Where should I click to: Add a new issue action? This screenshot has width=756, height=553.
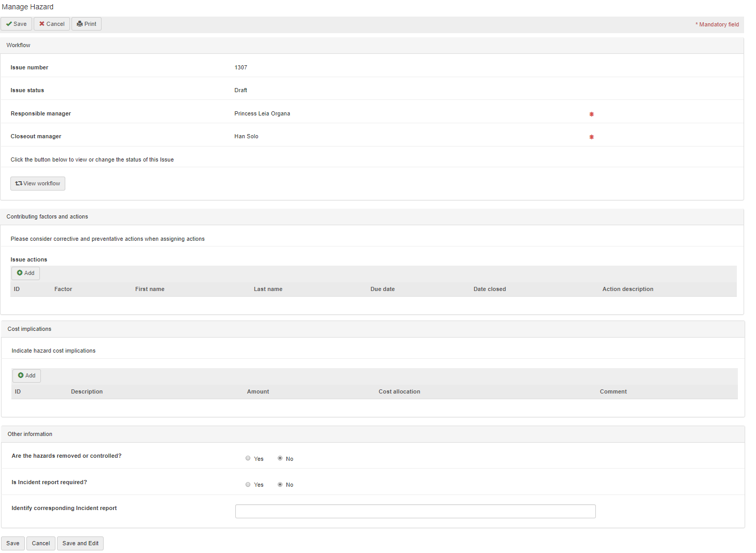[26, 273]
